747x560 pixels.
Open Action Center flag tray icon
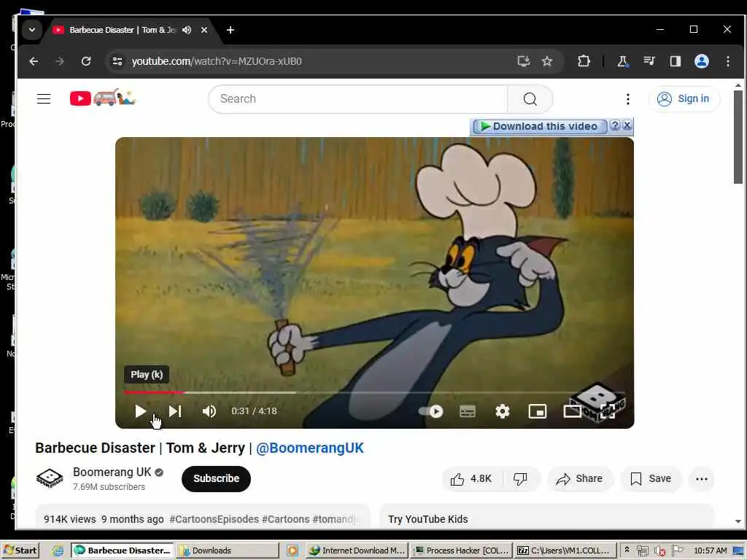[678, 551]
